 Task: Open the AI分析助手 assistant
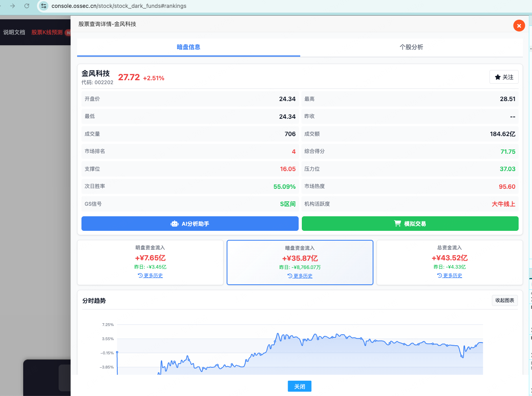tap(190, 224)
